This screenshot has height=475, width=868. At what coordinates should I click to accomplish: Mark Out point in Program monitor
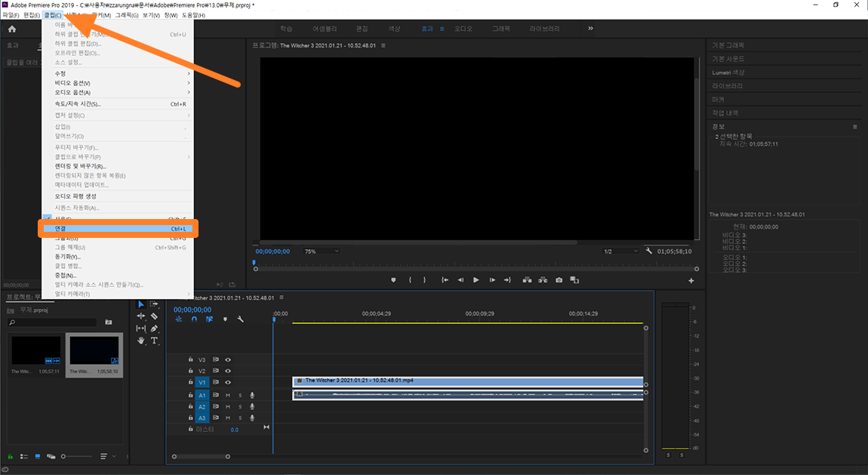tap(425, 280)
